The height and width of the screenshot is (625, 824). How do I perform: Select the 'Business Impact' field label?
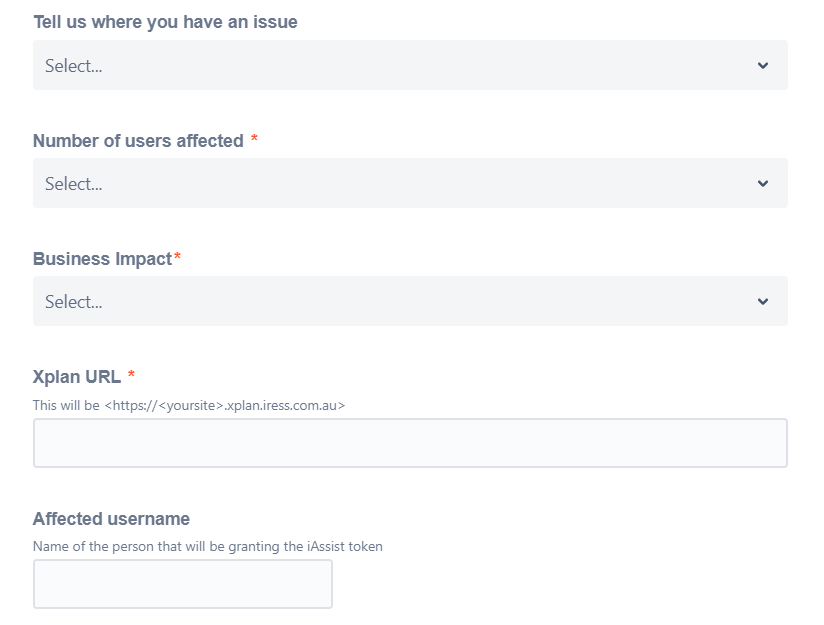(x=102, y=259)
